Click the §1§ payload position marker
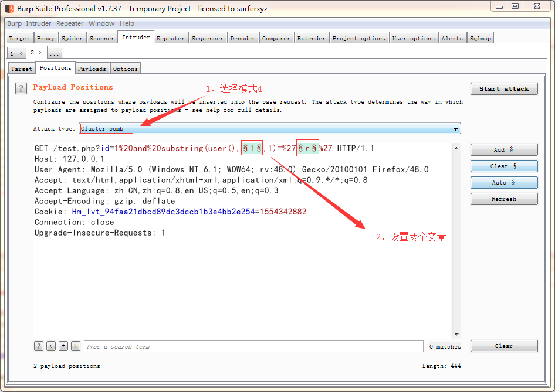 pyautogui.click(x=252, y=148)
